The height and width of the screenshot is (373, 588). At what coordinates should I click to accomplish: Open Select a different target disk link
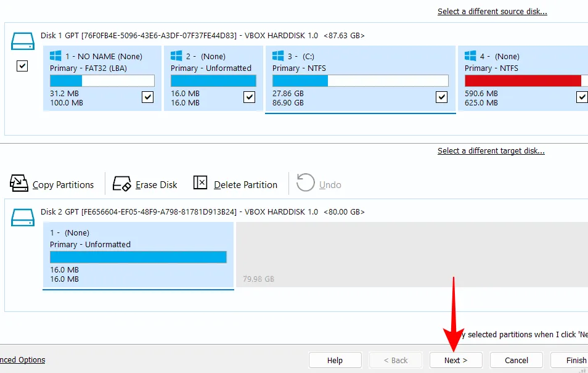pyautogui.click(x=491, y=151)
